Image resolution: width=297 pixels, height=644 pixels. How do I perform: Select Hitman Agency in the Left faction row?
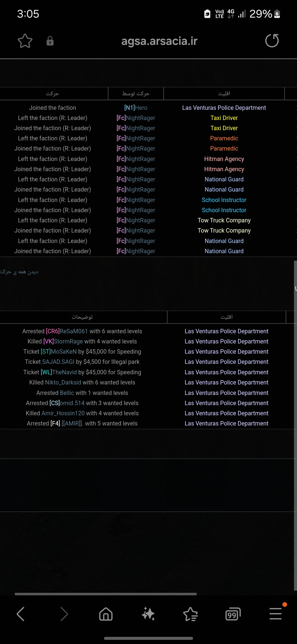click(x=224, y=159)
